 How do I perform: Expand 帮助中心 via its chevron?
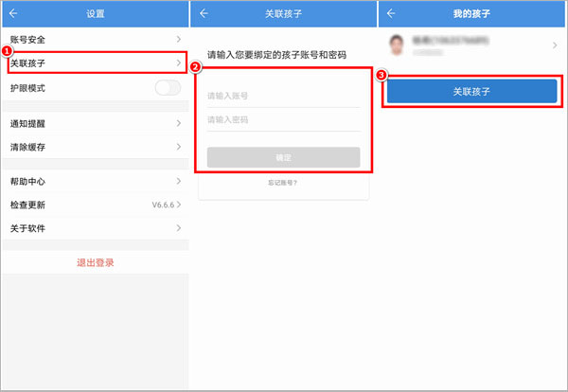coord(178,180)
